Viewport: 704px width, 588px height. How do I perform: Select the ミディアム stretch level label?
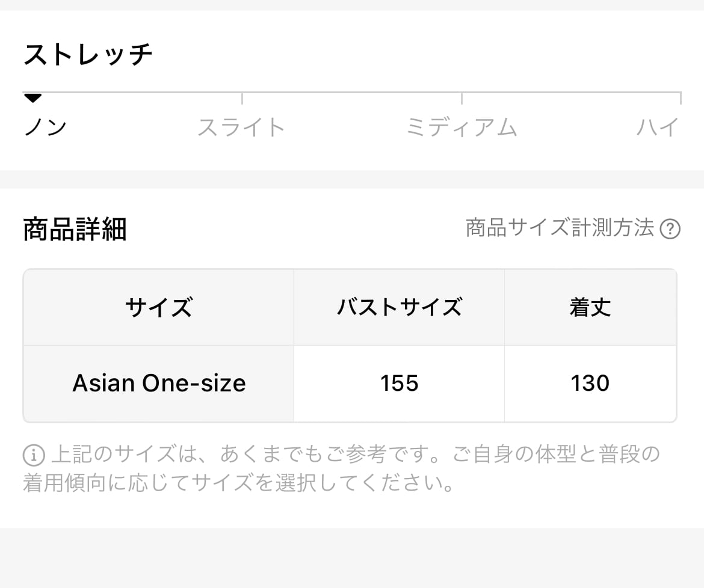[461, 127]
